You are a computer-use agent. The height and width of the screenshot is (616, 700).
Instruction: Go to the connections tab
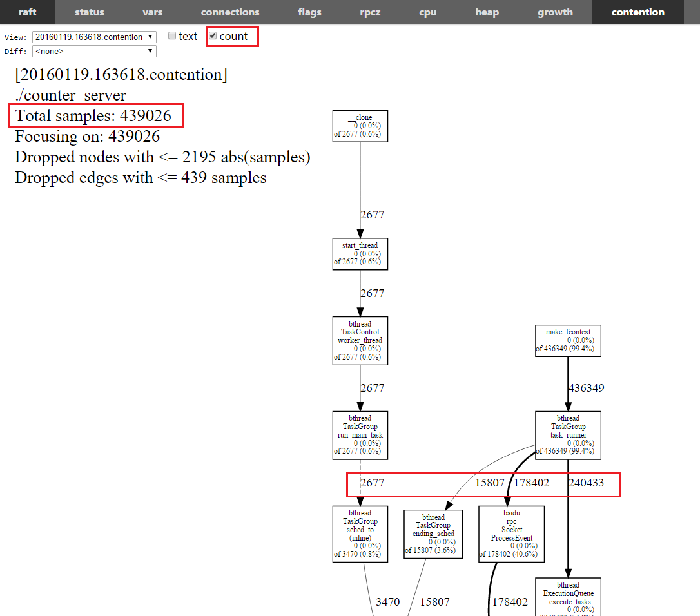click(x=230, y=12)
